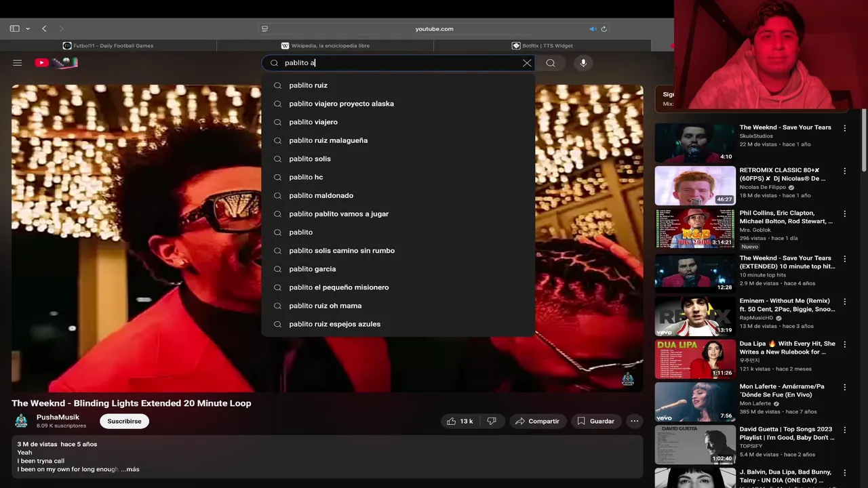The height and width of the screenshot is (488, 868).
Task: Go to the YouTube home logo
Action: click(x=56, y=62)
